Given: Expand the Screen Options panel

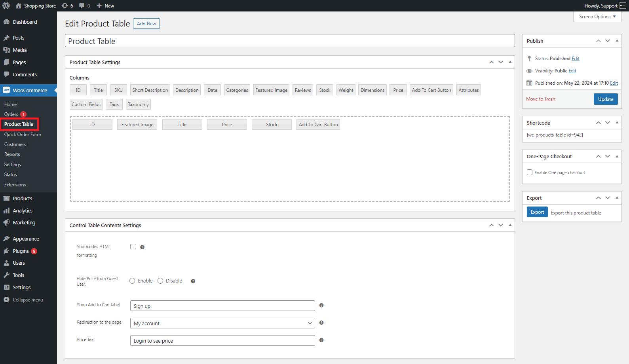Looking at the screenshot, I should [597, 17].
